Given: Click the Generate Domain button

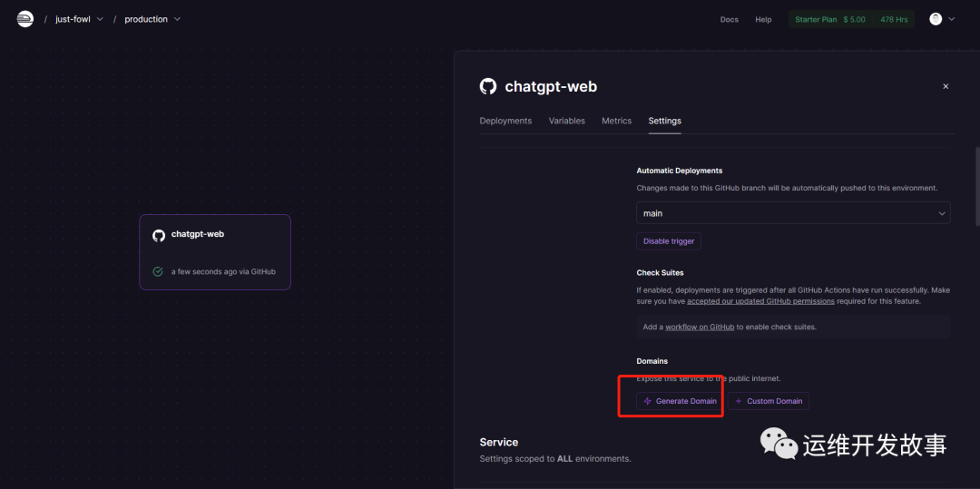Looking at the screenshot, I should [x=680, y=401].
